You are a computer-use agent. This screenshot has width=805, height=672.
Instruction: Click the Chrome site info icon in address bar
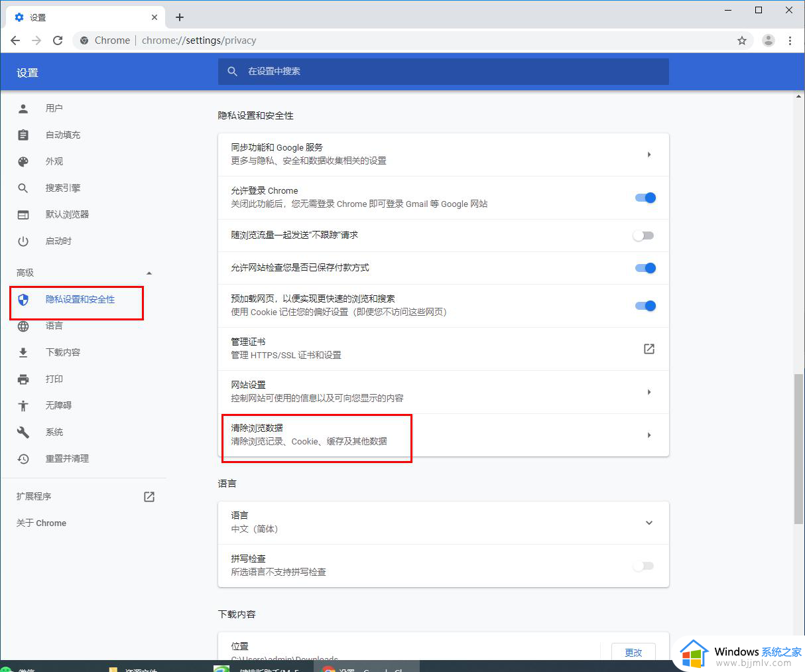coord(84,40)
